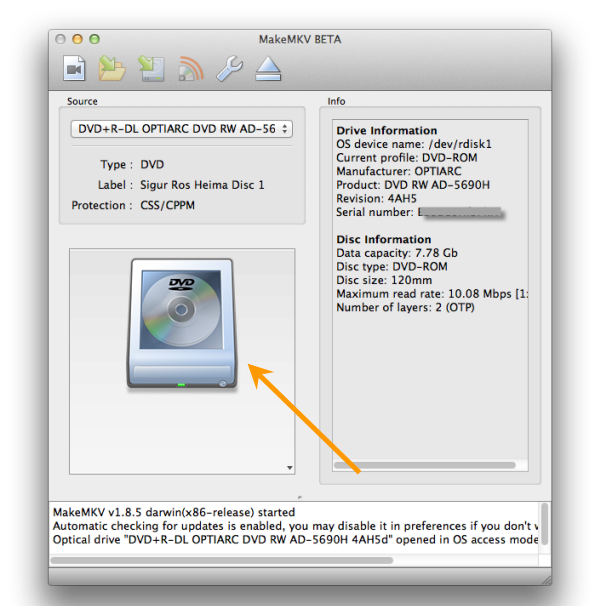Open the DVD+R-DL OPTIARC source dropdown

182,129
